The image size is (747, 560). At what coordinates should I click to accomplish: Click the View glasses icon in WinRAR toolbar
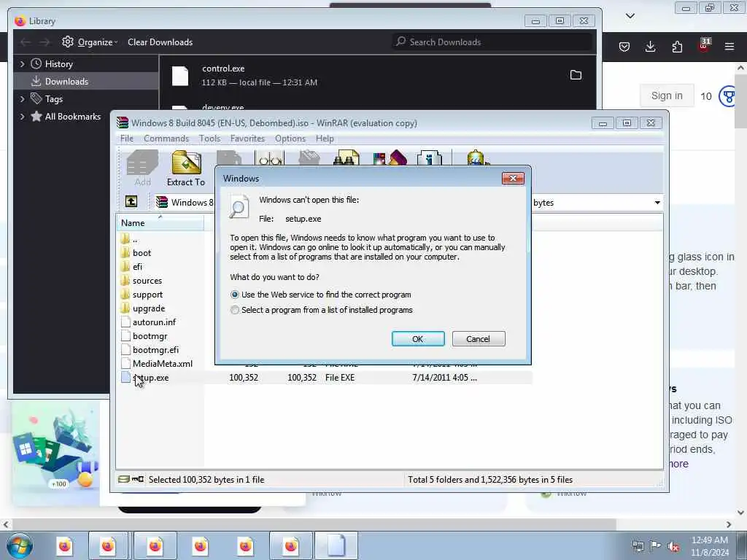tap(270, 157)
